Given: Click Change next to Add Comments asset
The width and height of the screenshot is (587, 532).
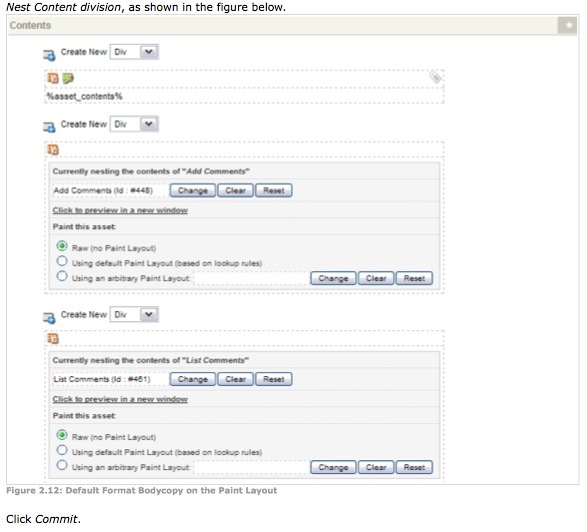Looking at the screenshot, I should point(192,191).
